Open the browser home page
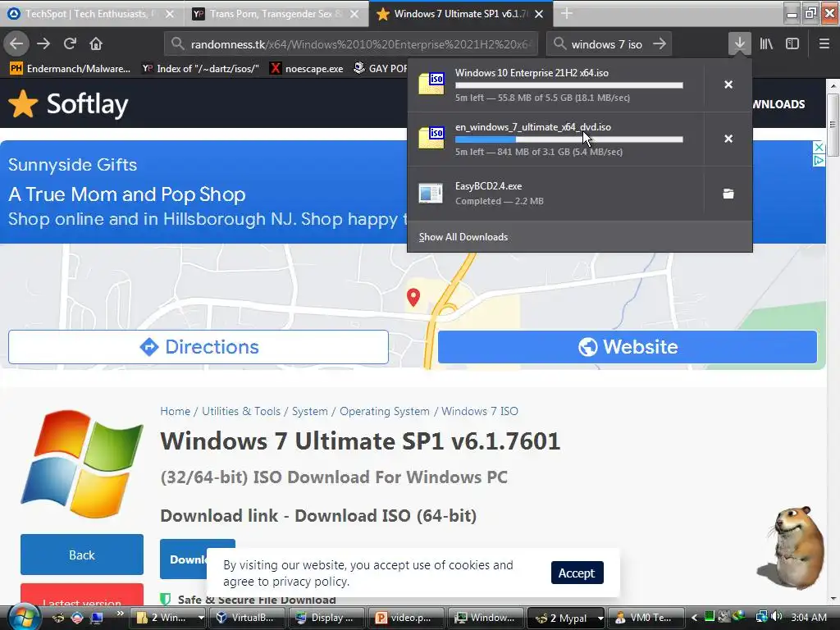The width and height of the screenshot is (840, 630). 96,43
